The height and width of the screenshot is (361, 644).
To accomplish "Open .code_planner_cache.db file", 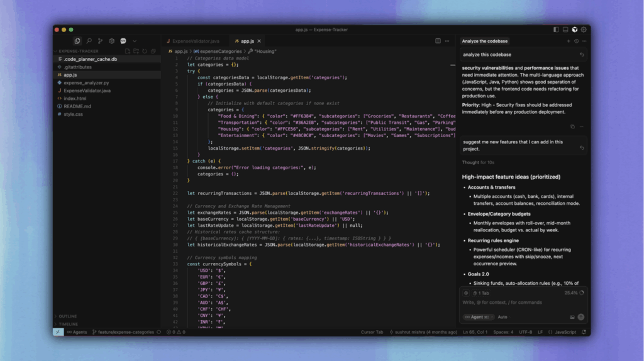I will coord(107,59).
